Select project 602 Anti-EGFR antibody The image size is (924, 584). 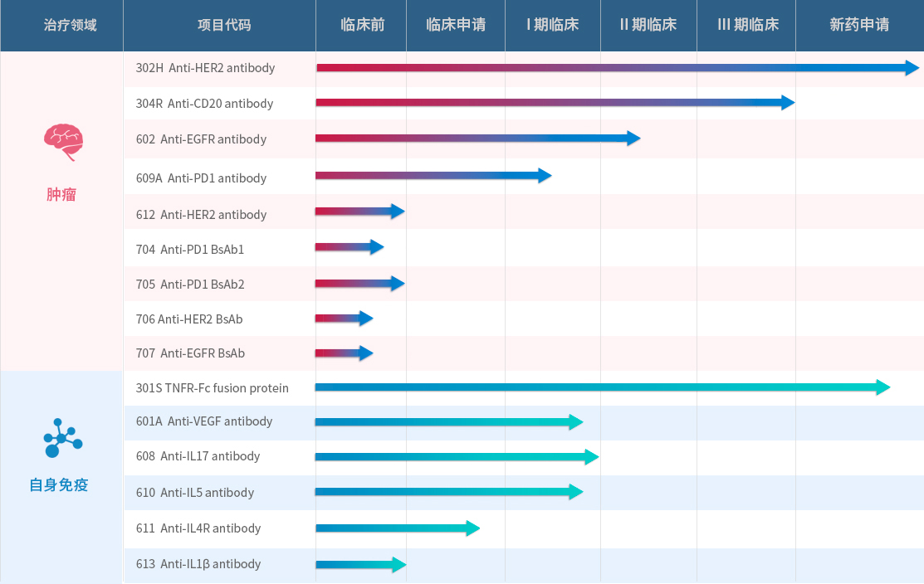pos(201,139)
